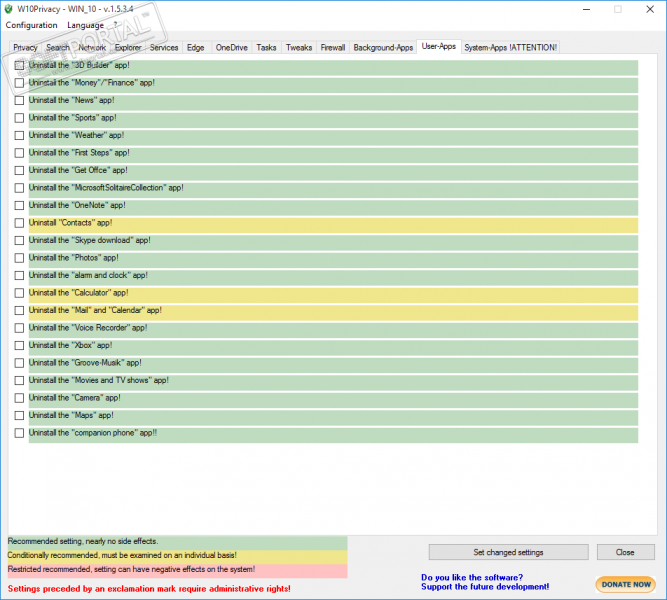Image resolution: width=667 pixels, height=600 pixels.
Task: Enable Uninstall the "News" app checkbox
Action: click(19, 100)
